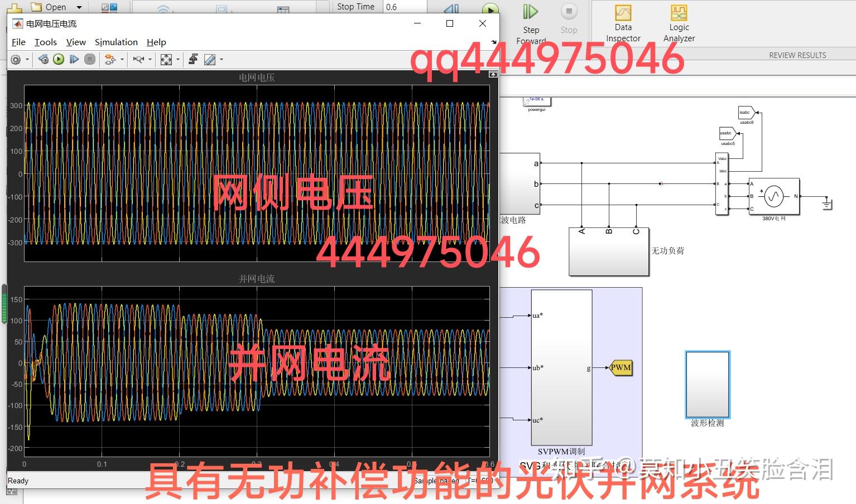Click the 无功负荷 block label

tap(667, 251)
